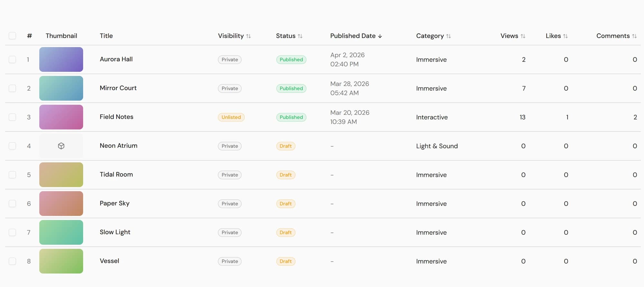
Task: Open the Slow Light title
Action: click(x=115, y=232)
